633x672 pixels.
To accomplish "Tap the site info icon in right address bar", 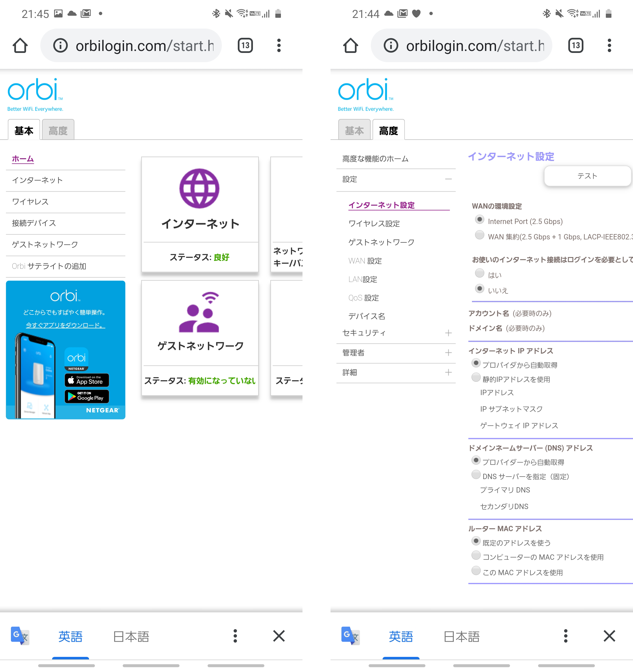I will click(391, 45).
